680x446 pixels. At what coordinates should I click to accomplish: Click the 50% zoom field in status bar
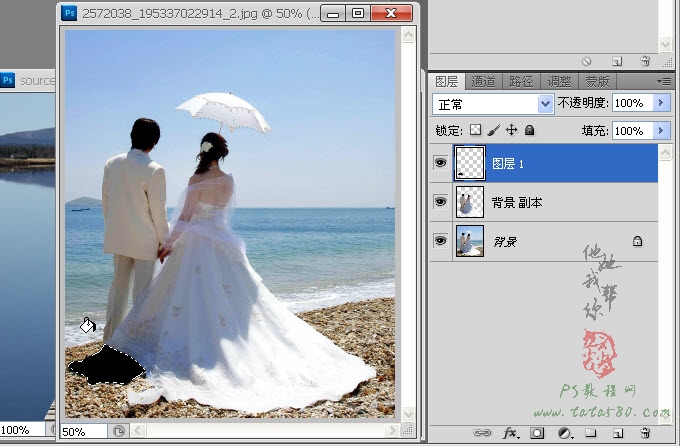tap(83, 431)
